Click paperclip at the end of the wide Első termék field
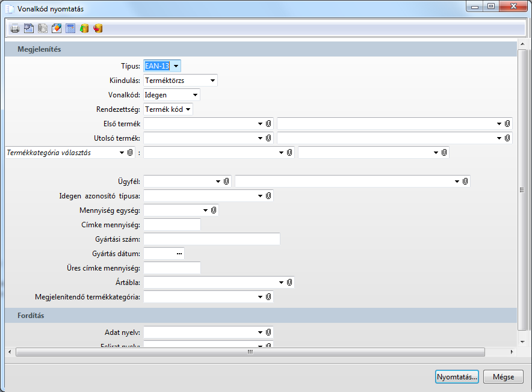 point(507,124)
